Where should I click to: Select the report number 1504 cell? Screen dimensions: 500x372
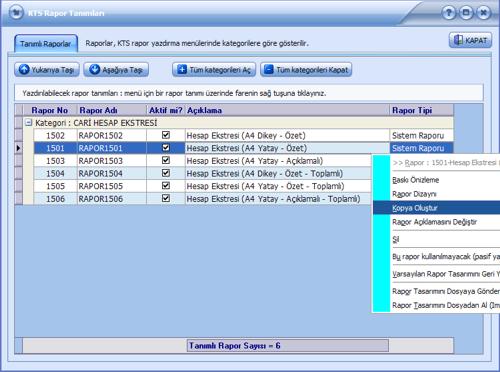[x=55, y=173]
